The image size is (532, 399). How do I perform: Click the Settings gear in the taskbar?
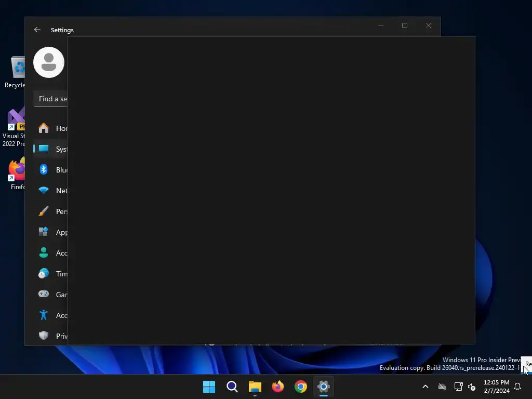(x=324, y=387)
